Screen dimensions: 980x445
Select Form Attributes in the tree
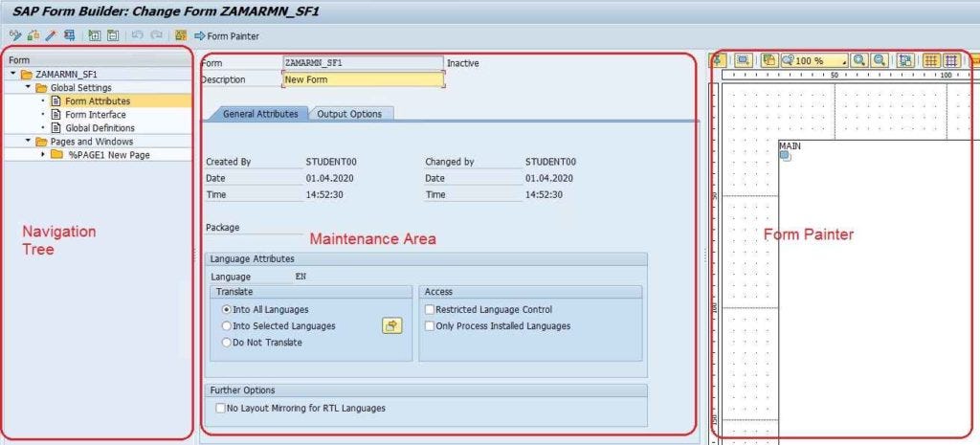tap(98, 101)
